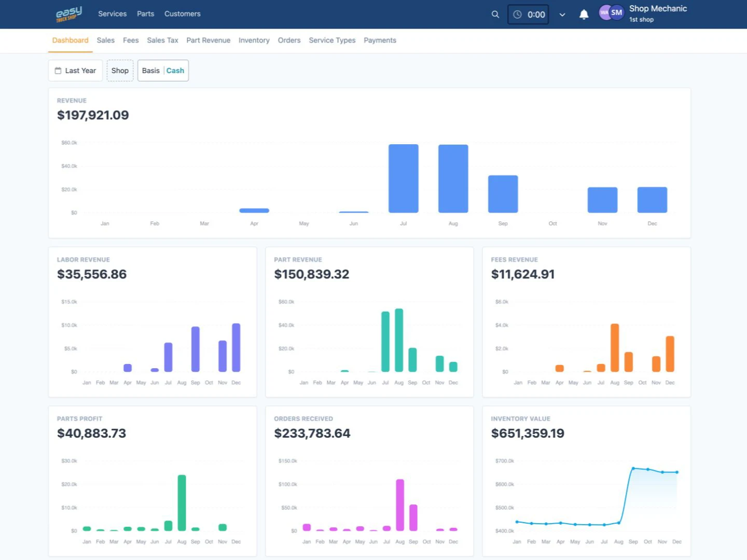
Task: Open the Last Year date range picker
Action: click(75, 71)
